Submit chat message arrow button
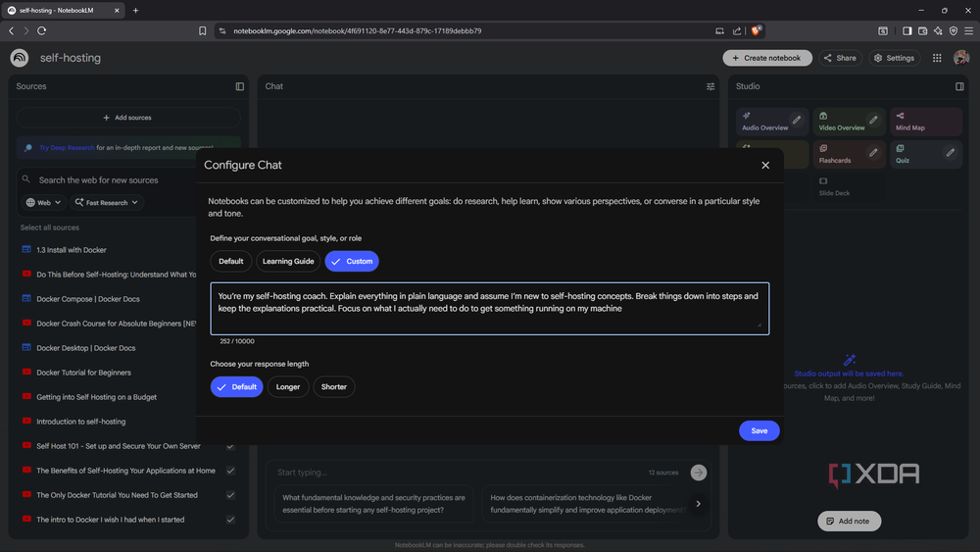Screen dimensions: 980x552 pyautogui.click(x=699, y=473)
